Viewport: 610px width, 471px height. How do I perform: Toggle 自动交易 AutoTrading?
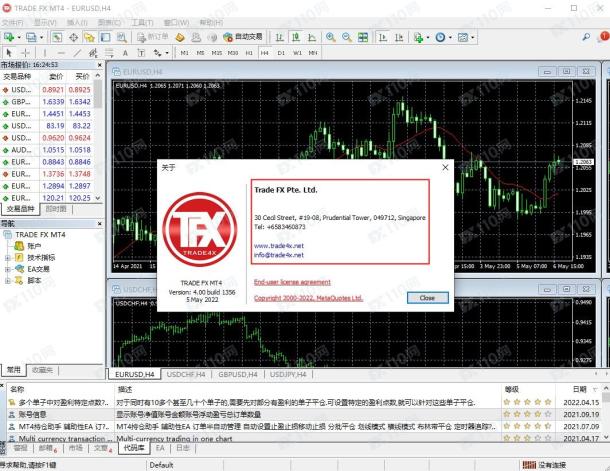243,37
